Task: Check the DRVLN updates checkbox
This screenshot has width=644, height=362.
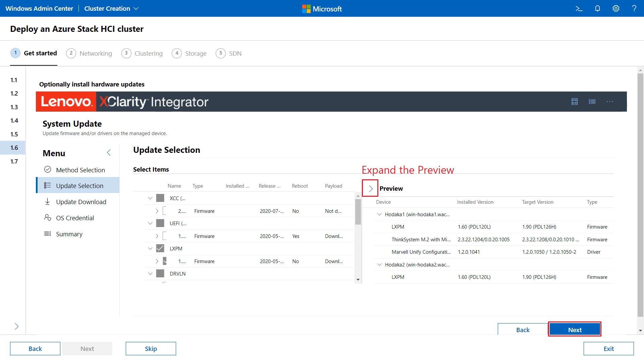Action: (160, 274)
